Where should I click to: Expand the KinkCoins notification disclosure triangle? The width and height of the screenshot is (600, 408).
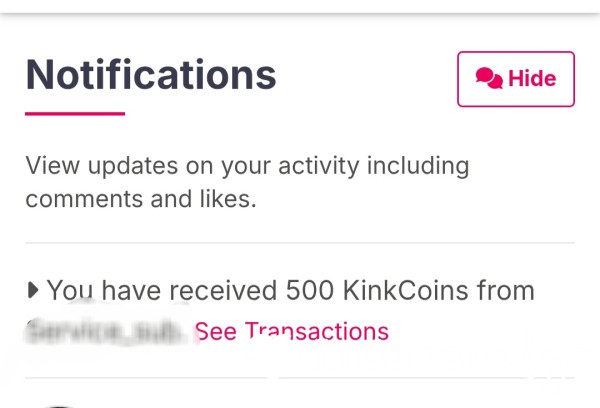coord(33,290)
